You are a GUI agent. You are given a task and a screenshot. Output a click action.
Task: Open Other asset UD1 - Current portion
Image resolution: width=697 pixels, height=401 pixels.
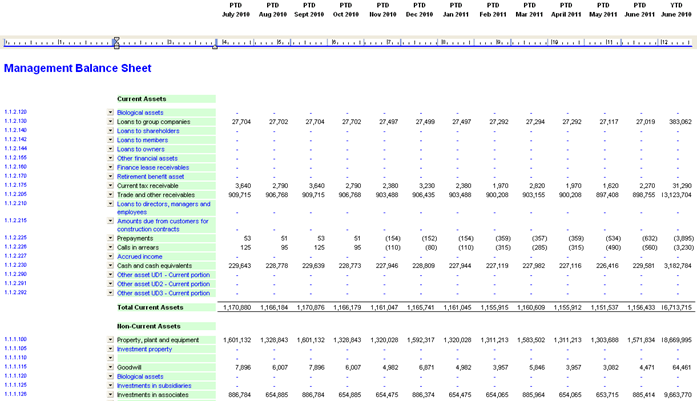[x=163, y=275]
